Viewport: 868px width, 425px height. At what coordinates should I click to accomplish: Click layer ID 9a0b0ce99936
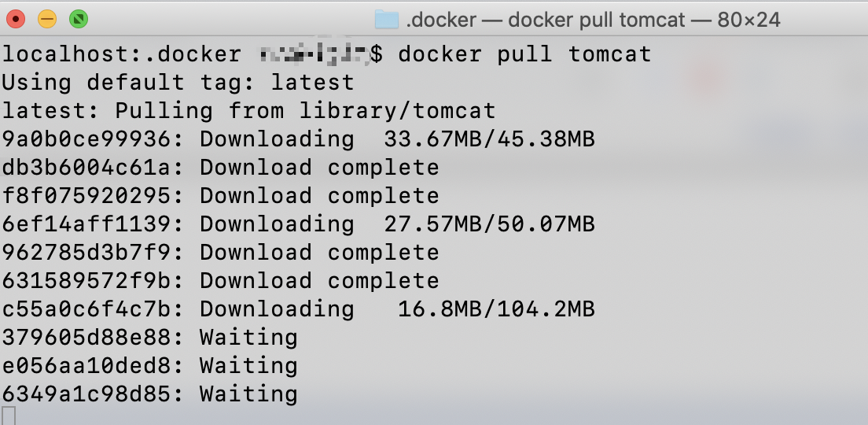tap(85, 139)
